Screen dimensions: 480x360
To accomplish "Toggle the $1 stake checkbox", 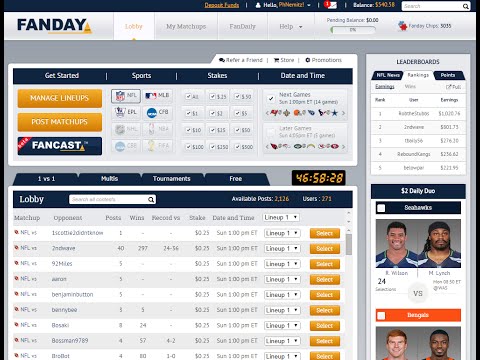I will coord(188,113).
